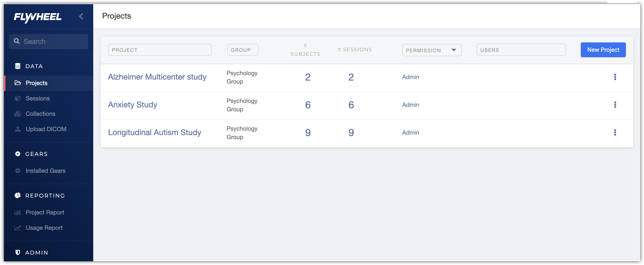Open the options menu for Longitudinal Autism Study
Viewport: 644px width, 265px height.
pos(615,132)
